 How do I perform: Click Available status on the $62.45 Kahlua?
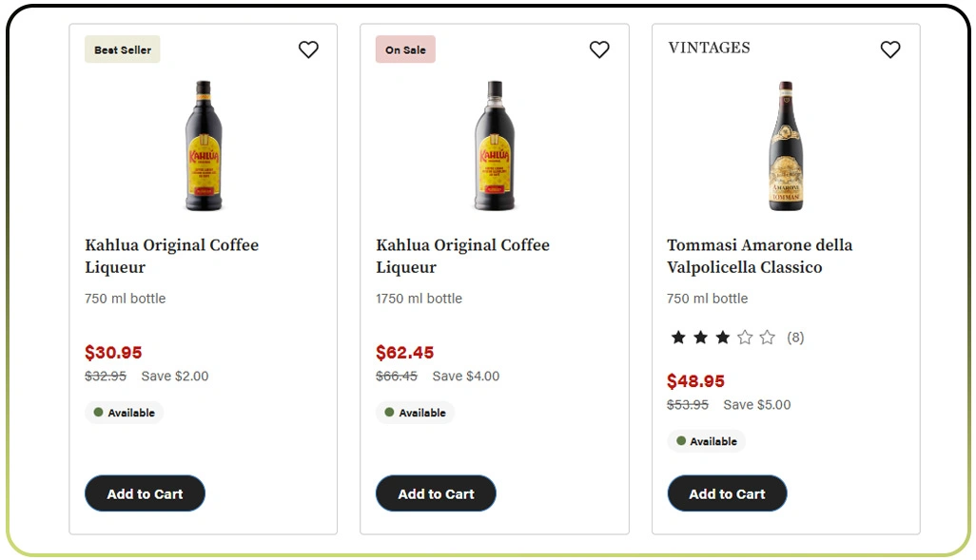tap(416, 413)
